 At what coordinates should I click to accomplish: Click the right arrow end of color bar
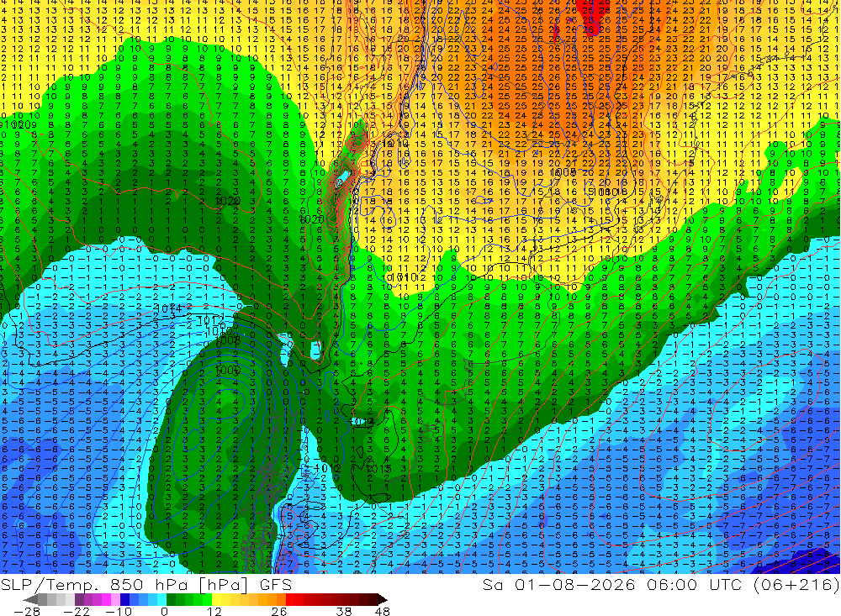click(383, 600)
